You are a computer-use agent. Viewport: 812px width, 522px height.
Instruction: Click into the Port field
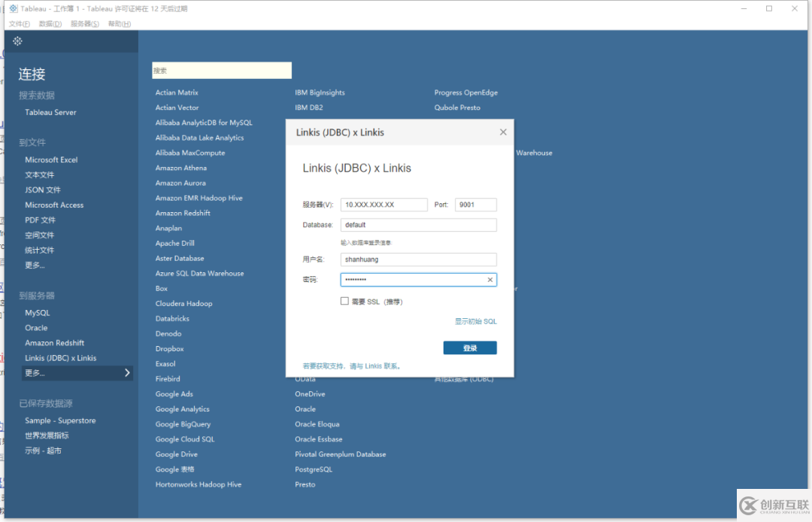(475, 205)
